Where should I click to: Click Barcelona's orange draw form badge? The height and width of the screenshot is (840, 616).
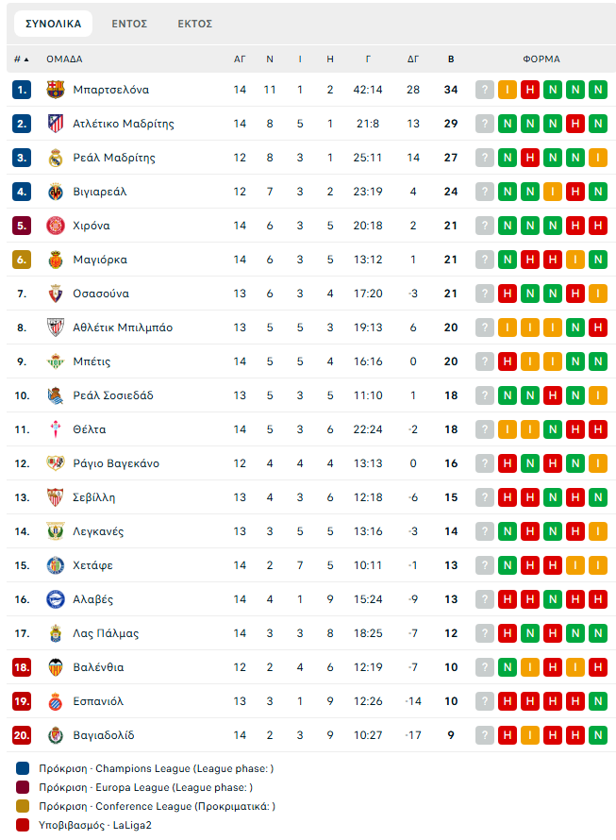pyautogui.click(x=508, y=90)
